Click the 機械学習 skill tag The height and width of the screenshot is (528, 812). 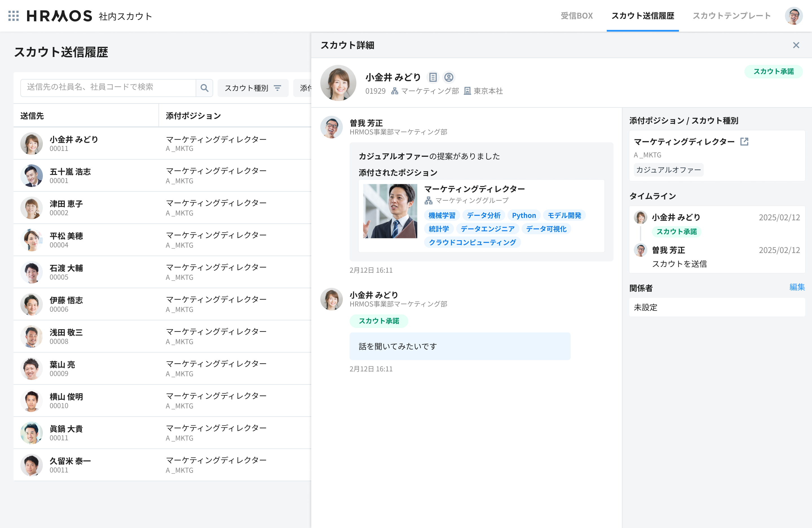(x=442, y=215)
